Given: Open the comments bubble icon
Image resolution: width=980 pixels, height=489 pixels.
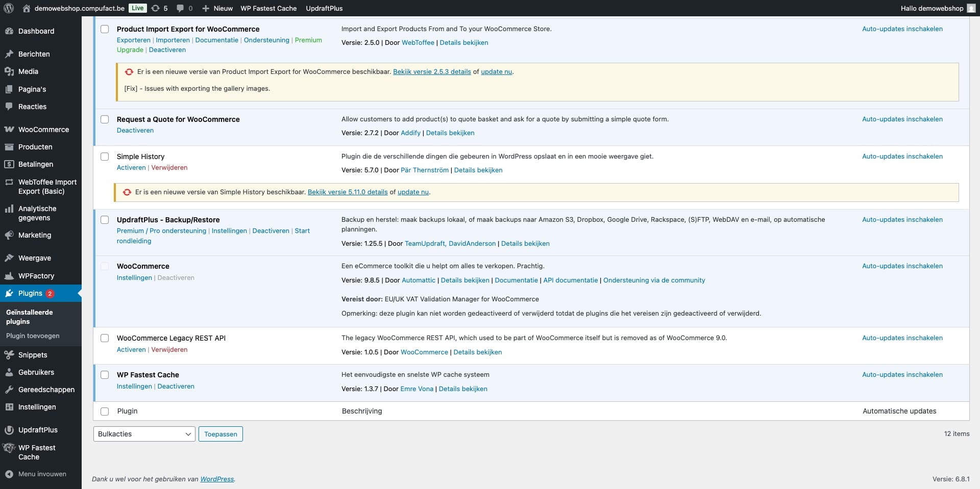Looking at the screenshot, I should [x=180, y=8].
